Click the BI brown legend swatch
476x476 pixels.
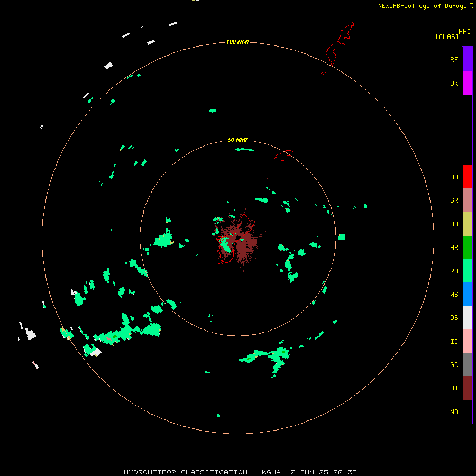coord(467,388)
